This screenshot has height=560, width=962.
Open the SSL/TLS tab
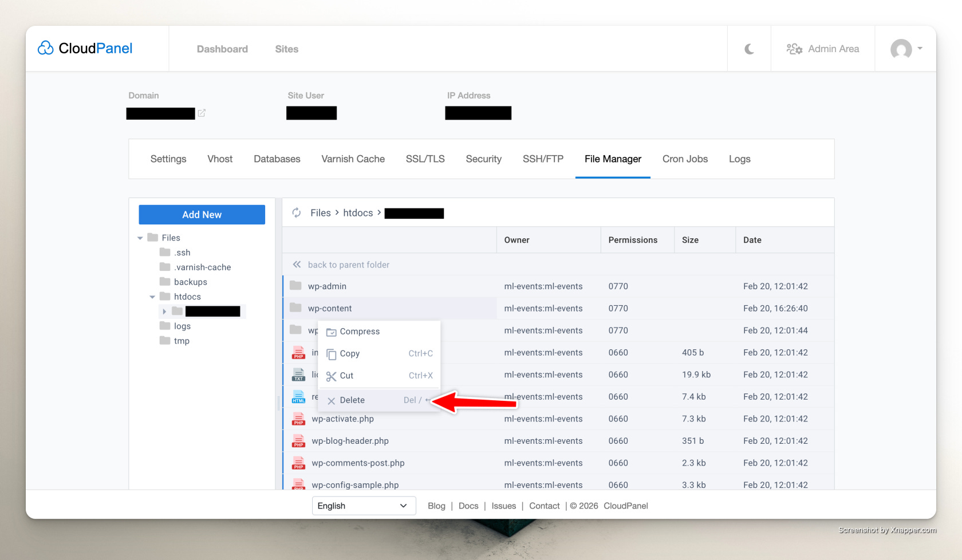[425, 159]
